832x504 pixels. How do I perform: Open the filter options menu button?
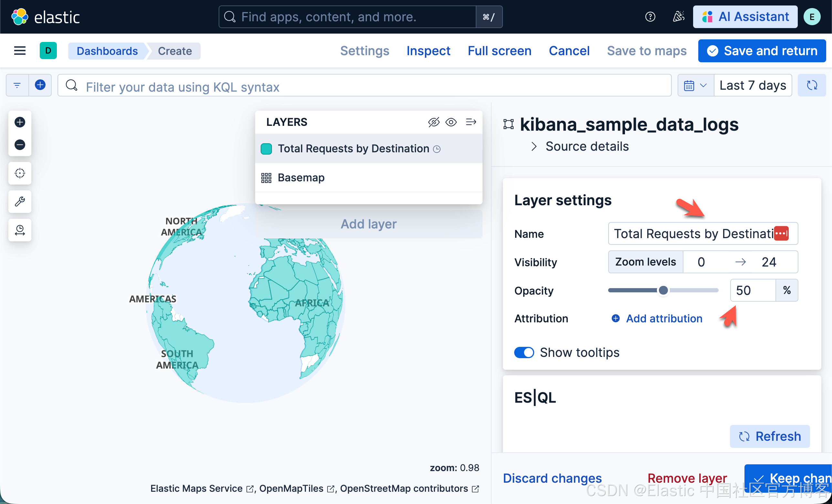point(17,86)
